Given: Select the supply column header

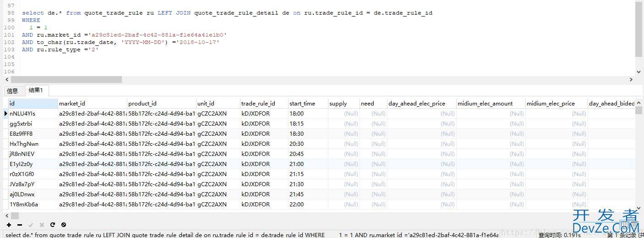Looking at the screenshot, I should (344, 103).
